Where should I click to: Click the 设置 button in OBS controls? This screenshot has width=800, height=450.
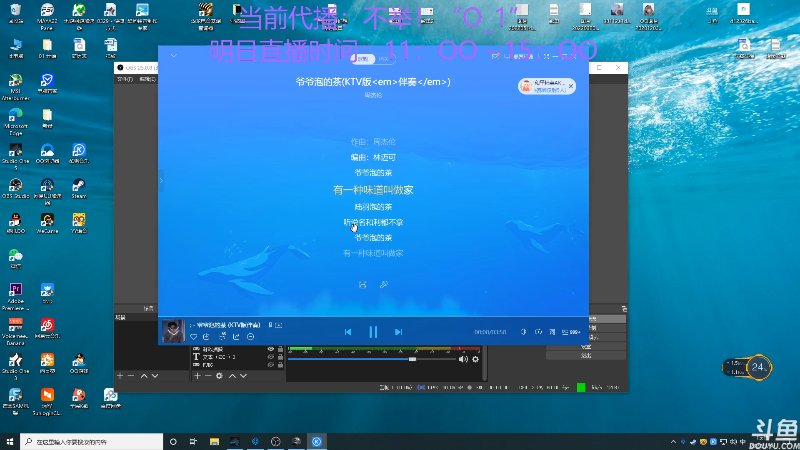click(586, 346)
